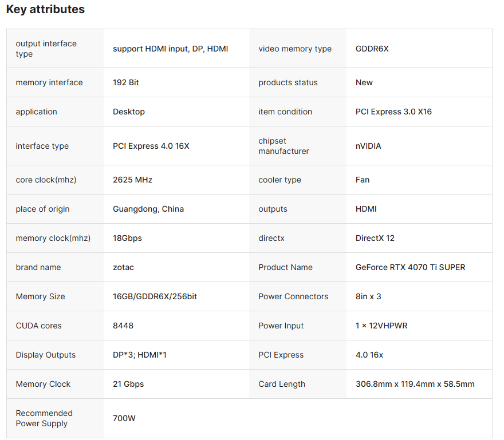
Task: Click the 'Product Name' label
Action: [x=285, y=268]
